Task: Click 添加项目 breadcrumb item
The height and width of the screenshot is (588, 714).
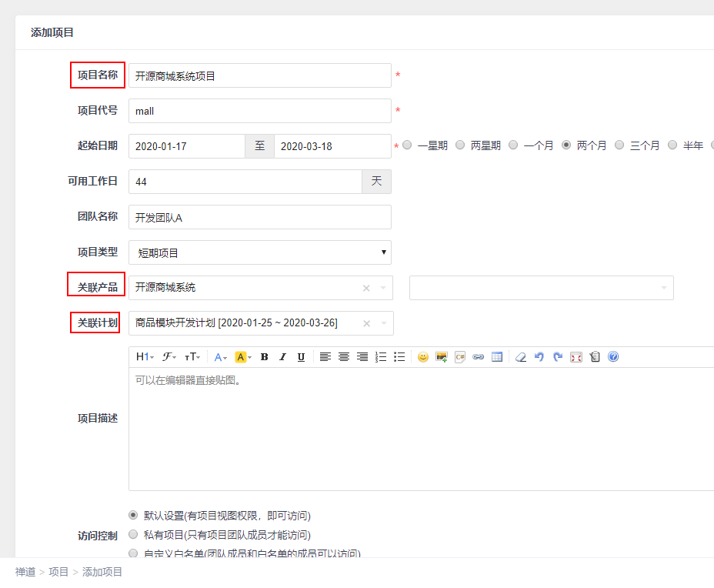Action: tap(102, 572)
